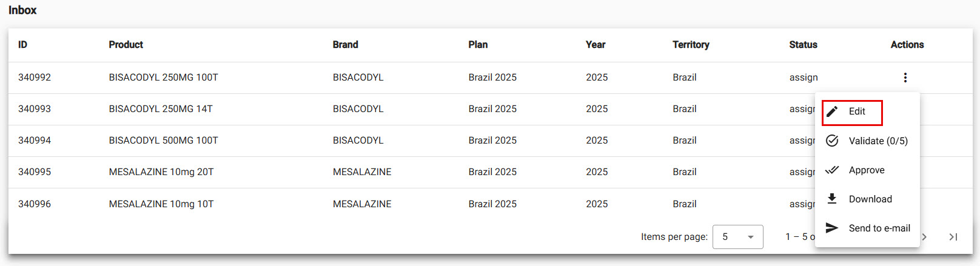Expand the Items per page dropdown

pyautogui.click(x=737, y=237)
